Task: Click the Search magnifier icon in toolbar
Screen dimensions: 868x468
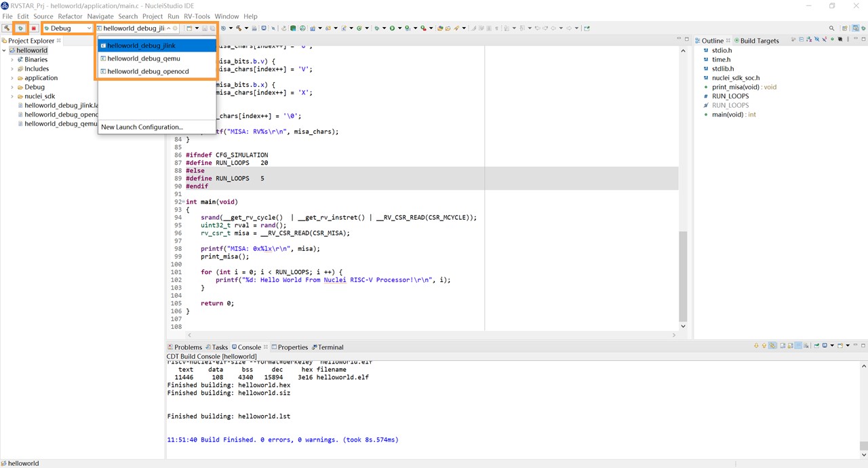Action: (831, 28)
